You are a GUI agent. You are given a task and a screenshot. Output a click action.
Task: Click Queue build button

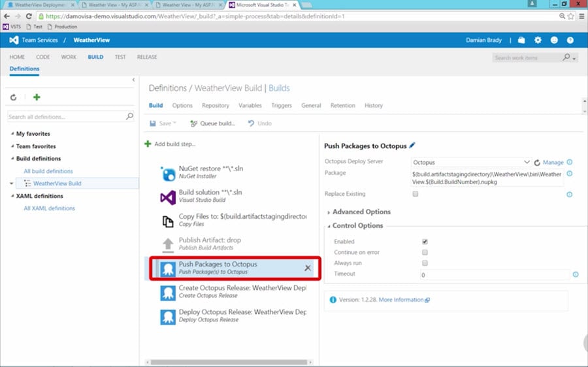(x=212, y=123)
